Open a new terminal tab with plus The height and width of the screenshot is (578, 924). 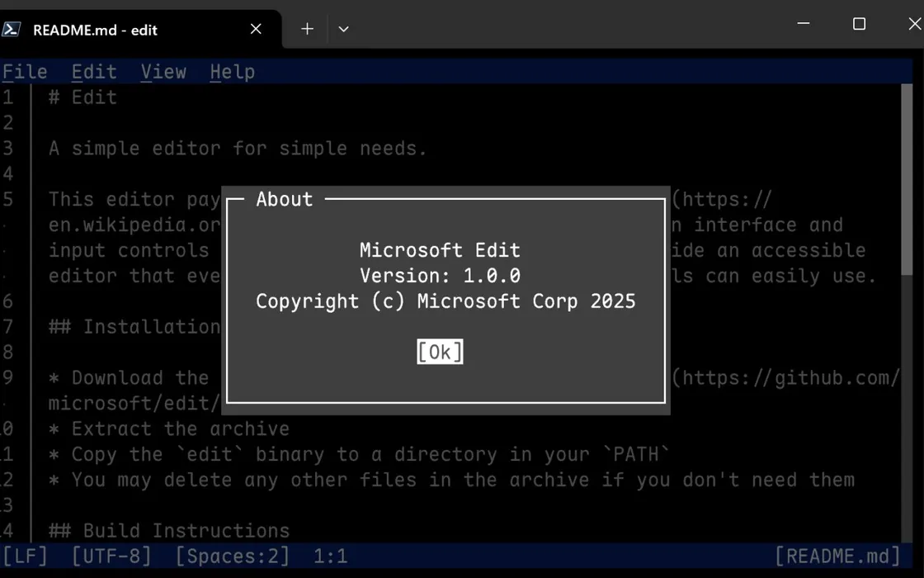(x=307, y=29)
